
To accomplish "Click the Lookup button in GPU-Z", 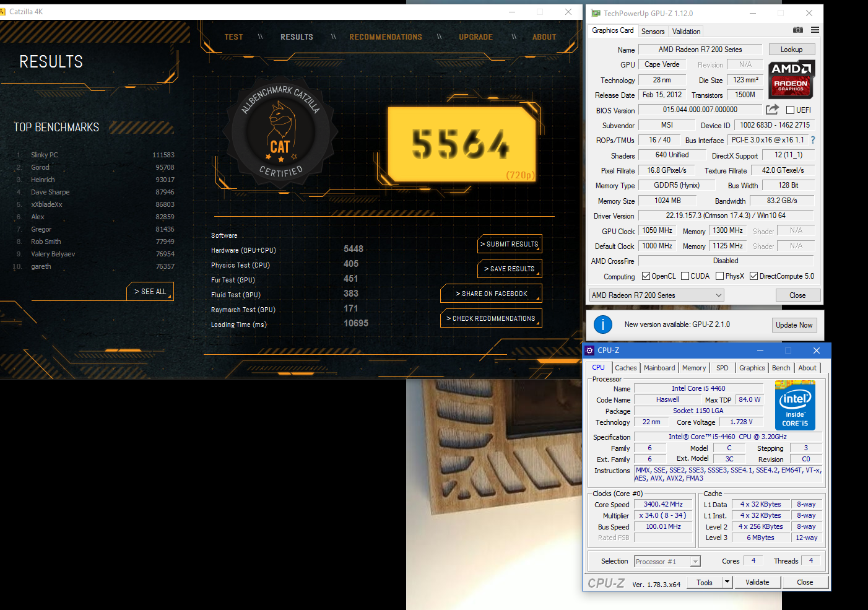I will 791,50.
